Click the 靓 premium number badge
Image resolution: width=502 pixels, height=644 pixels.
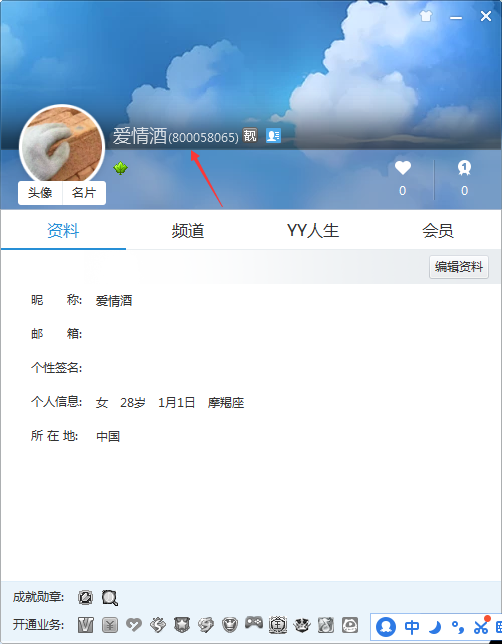coord(249,135)
